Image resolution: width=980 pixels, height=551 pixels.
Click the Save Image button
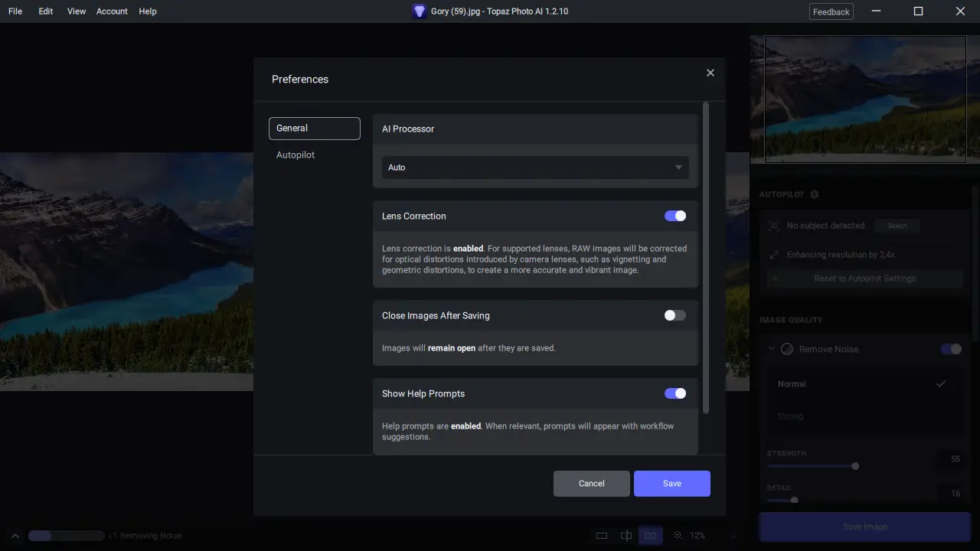[865, 527]
